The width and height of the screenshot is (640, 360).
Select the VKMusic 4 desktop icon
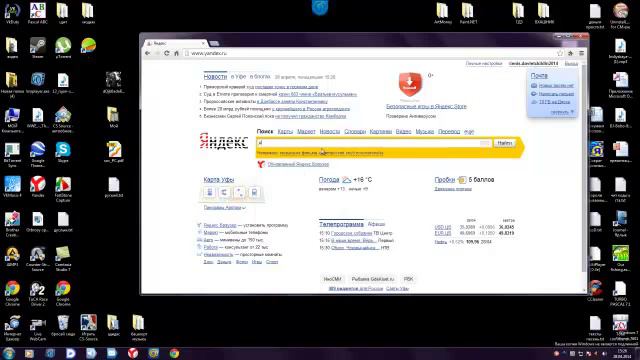[x=12, y=187]
